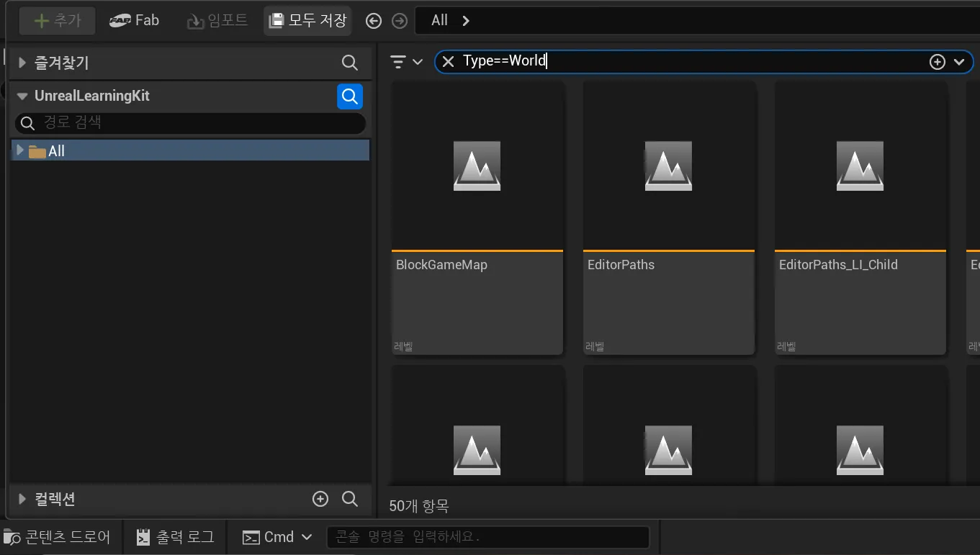Click the 임포트 import button
This screenshot has width=980, height=555.
point(217,21)
